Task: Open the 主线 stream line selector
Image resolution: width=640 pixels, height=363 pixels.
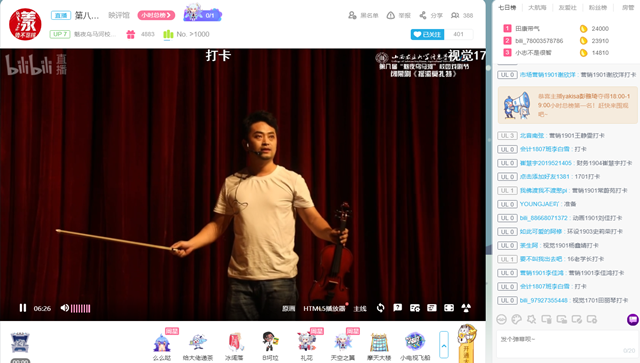Action: (360, 308)
